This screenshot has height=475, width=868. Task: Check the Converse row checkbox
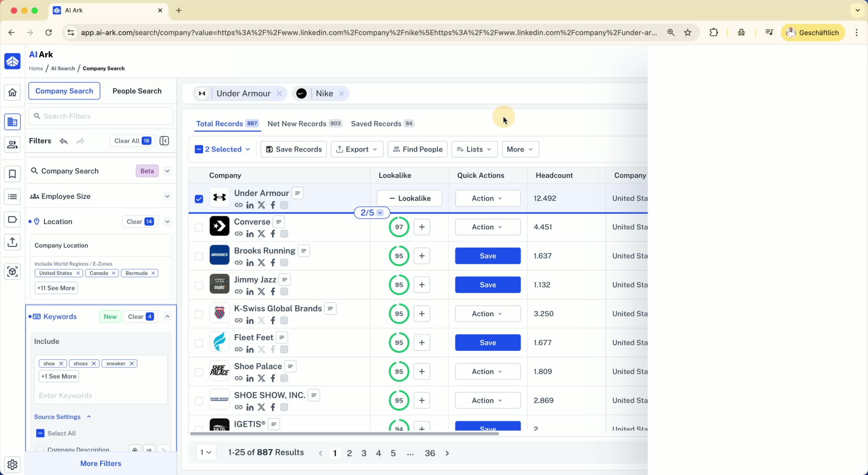tap(199, 227)
